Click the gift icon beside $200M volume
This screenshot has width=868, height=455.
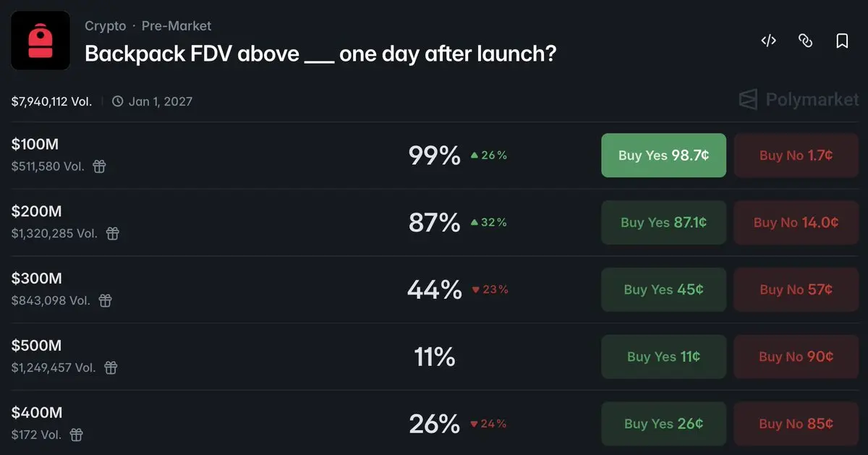(112, 234)
